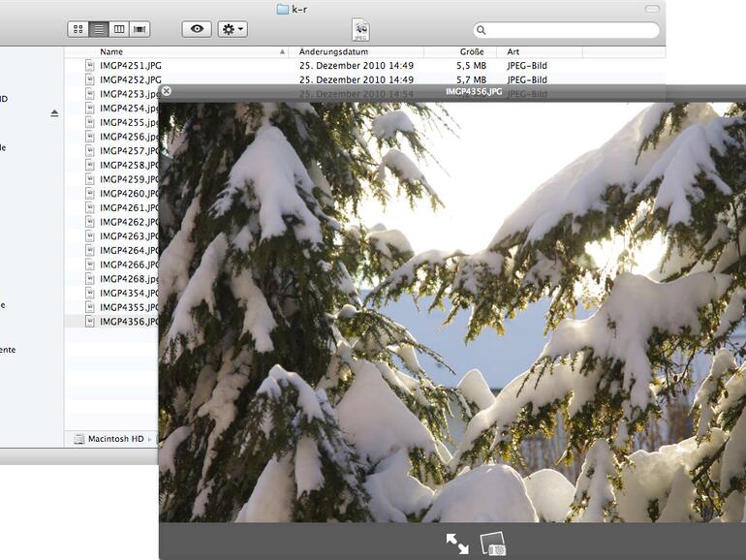Click the Quick Look eye button

[x=197, y=29]
